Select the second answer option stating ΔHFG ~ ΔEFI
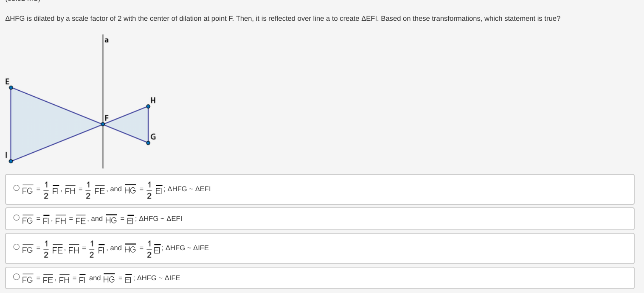Image resolution: width=644 pixels, height=293 pixels. (x=16, y=217)
